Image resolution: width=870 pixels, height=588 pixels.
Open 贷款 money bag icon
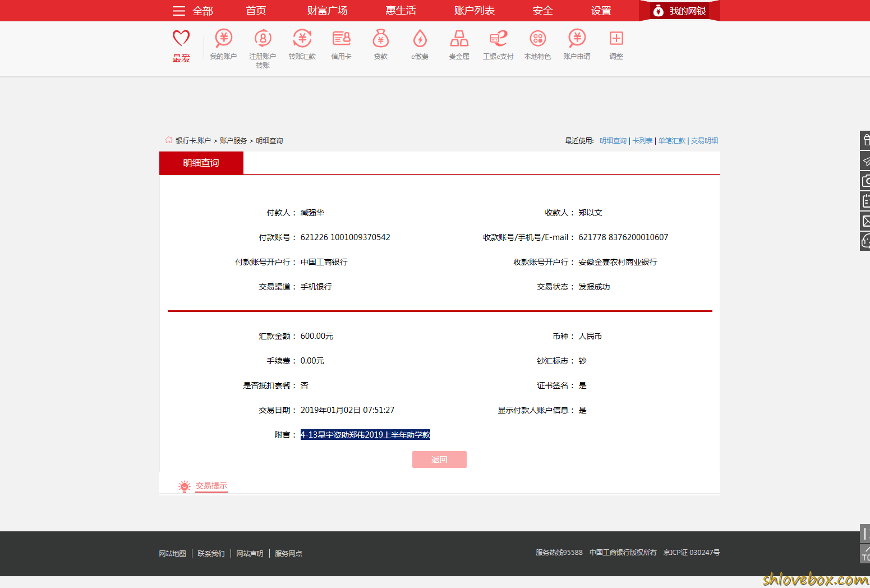381,38
